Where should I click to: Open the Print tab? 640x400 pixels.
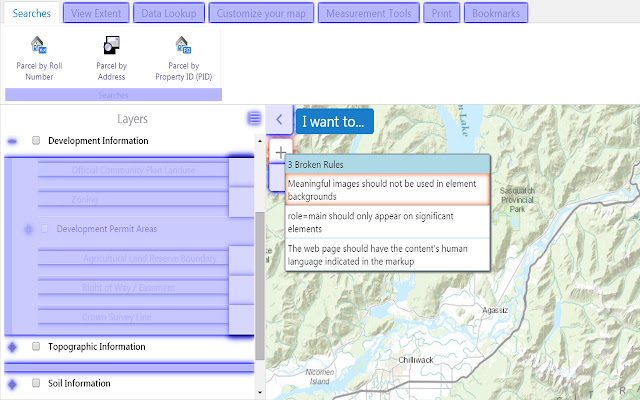[442, 13]
